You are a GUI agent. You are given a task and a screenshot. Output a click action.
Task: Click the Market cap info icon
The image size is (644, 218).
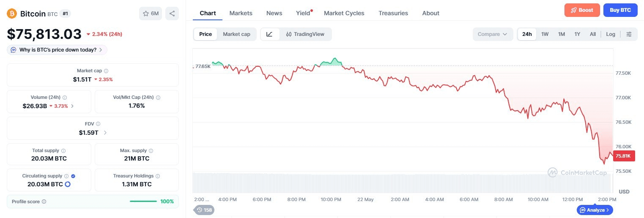pos(106,71)
